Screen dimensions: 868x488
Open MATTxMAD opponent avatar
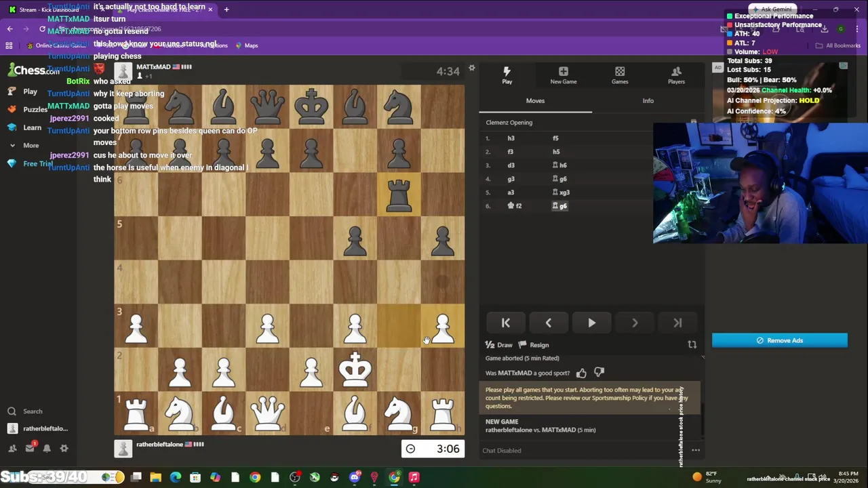(123, 70)
